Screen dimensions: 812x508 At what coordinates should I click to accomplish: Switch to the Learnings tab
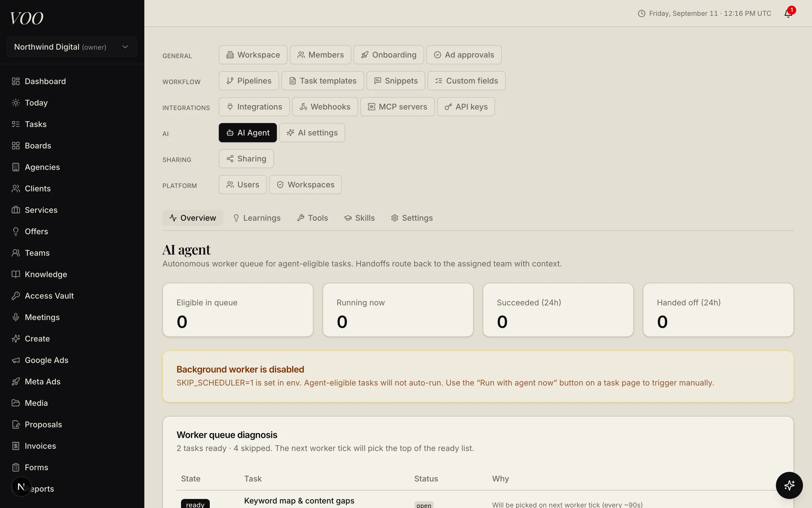[x=257, y=218]
